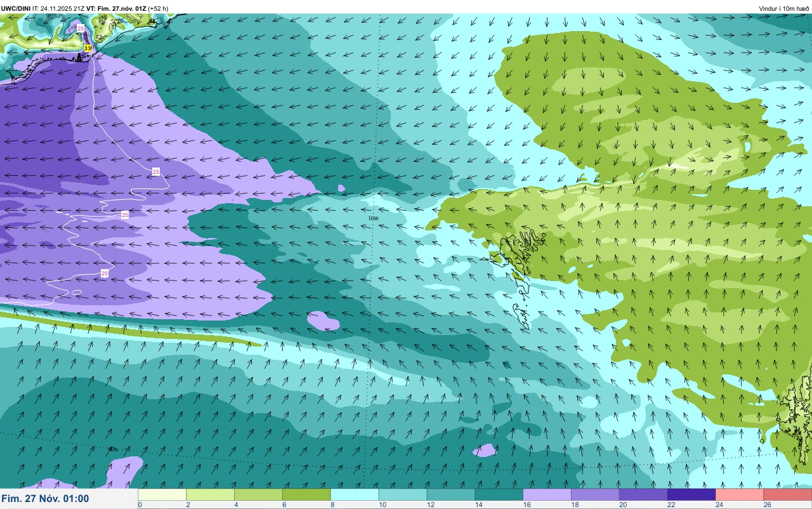The image size is (812, 509).
Task: Click the 10W longitude label on the map
Action: tap(374, 218)
